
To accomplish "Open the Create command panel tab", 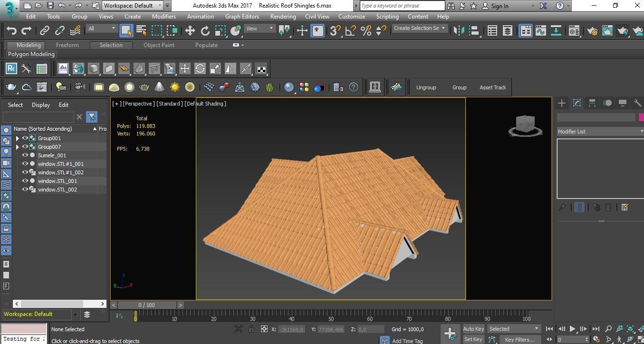I will (x=562, y=103).
